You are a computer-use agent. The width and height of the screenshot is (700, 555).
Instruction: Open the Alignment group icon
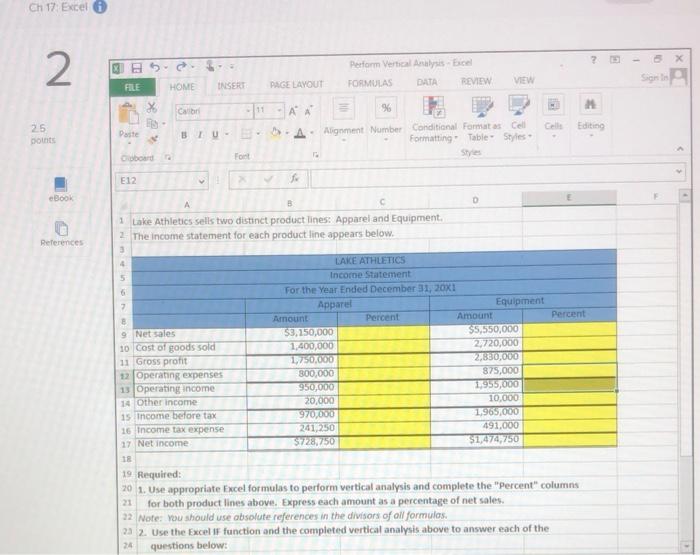[343, 108]
